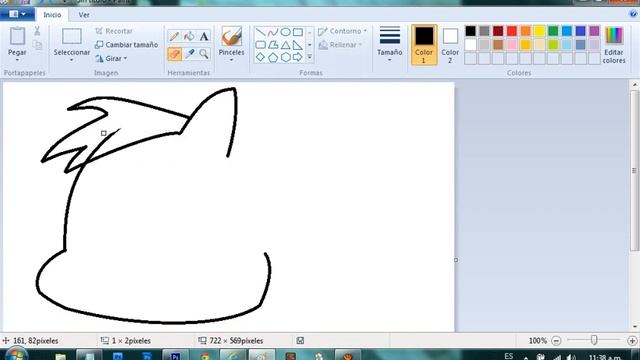Click the ES language indicator
640x360 pixels.
(509, 356)
